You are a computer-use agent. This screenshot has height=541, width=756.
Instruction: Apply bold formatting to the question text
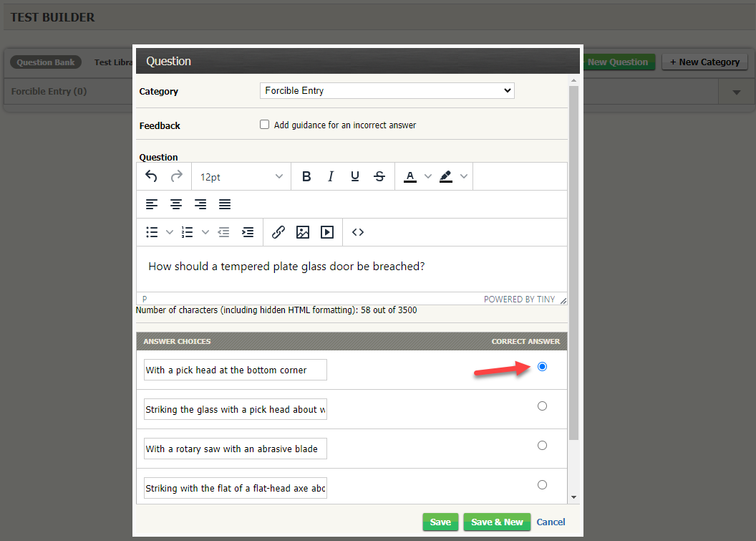click(306, 176)
